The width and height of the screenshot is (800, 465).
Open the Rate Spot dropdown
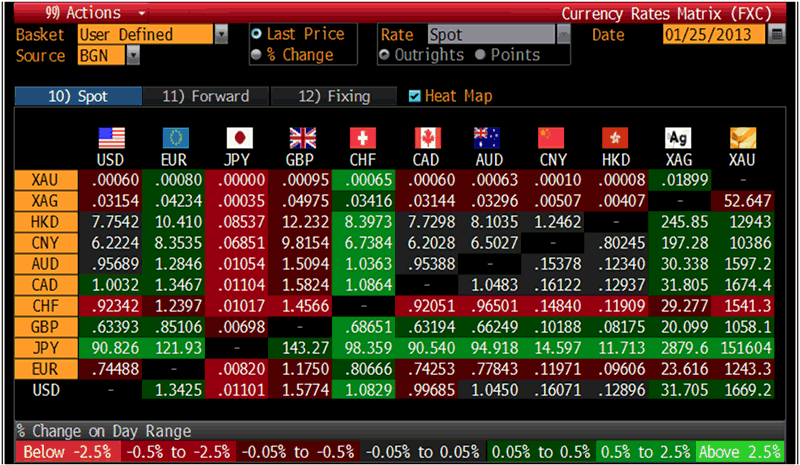[563, 35]
